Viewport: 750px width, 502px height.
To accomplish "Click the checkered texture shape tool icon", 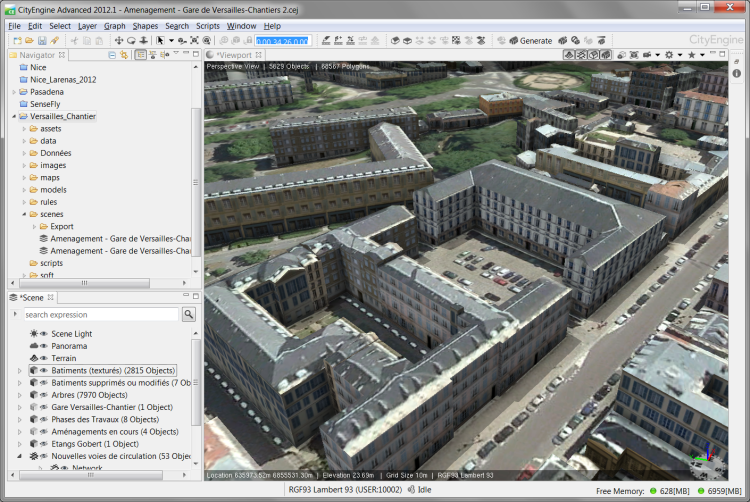I will (x=456, y=41).
